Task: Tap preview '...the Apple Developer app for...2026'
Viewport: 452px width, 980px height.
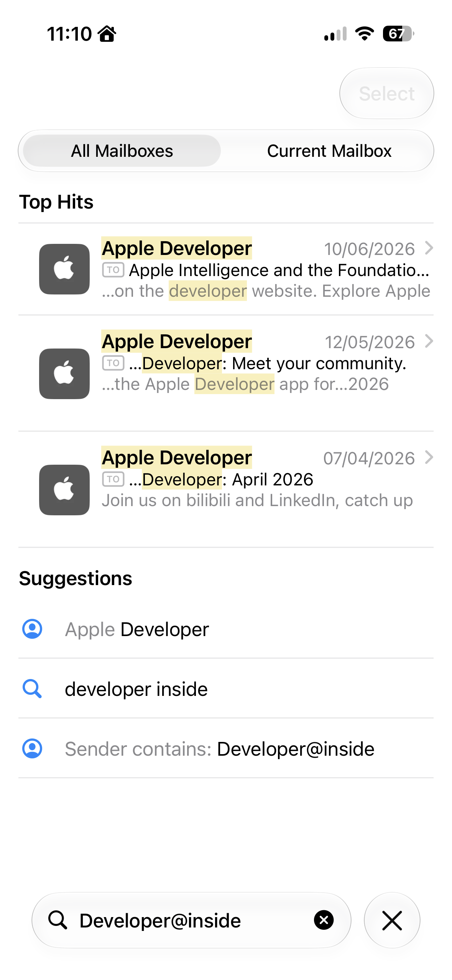Action: tap(245, 384)
